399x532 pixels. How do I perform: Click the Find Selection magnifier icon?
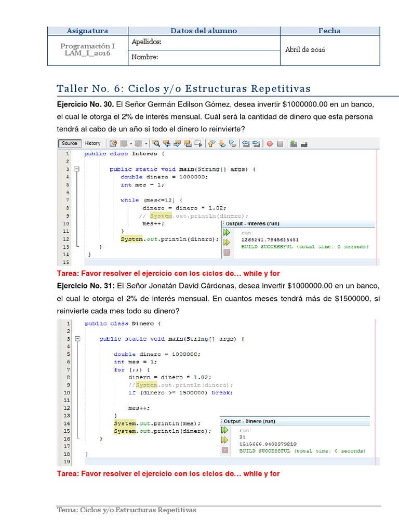click(156, 144)
